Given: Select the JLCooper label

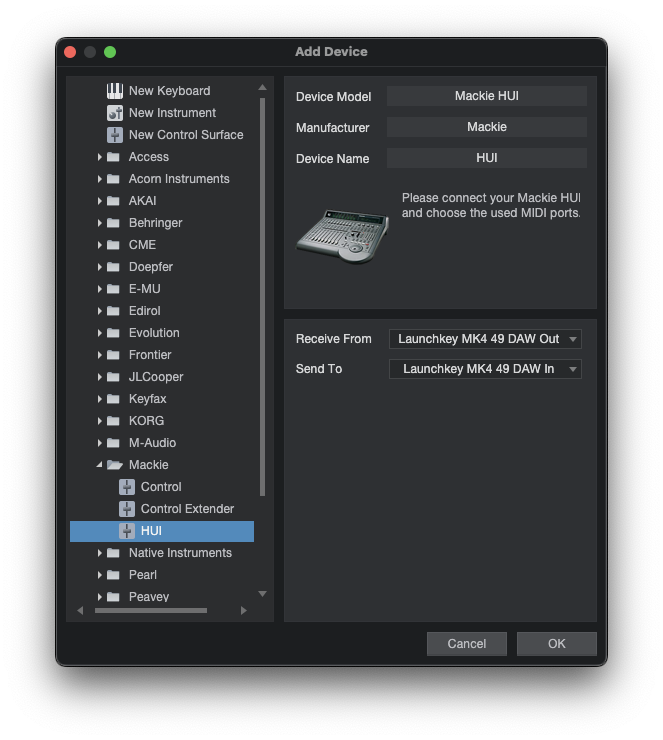Looking at the screenshot, I should tap(156, 377).
